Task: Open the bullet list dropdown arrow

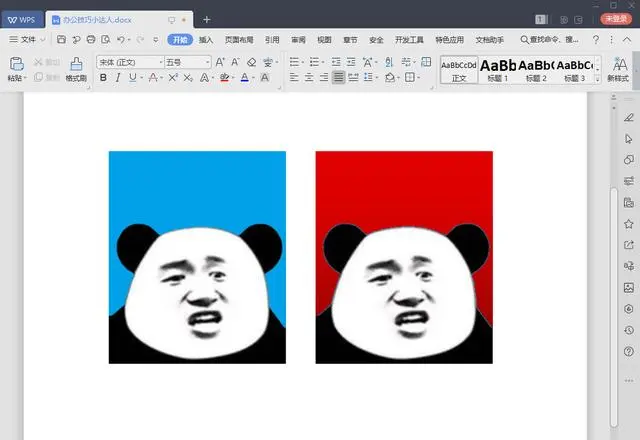Action: click(x=302, y=62)
